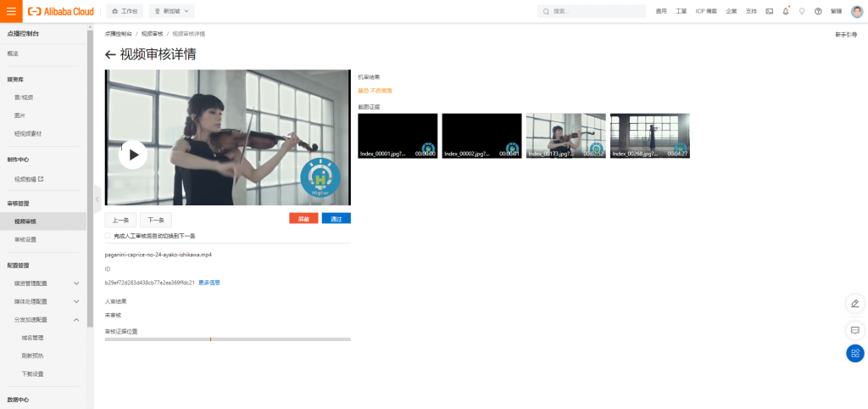Click the 审核证据位置 grey timeline bar
The height and width of the screenshot is (409, 868).
(227, 339)
